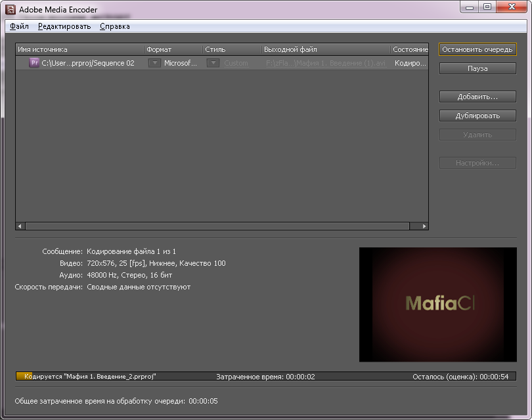Click the Дублировать button
Screen dimensions: 532x420
(x=477, y=115)
